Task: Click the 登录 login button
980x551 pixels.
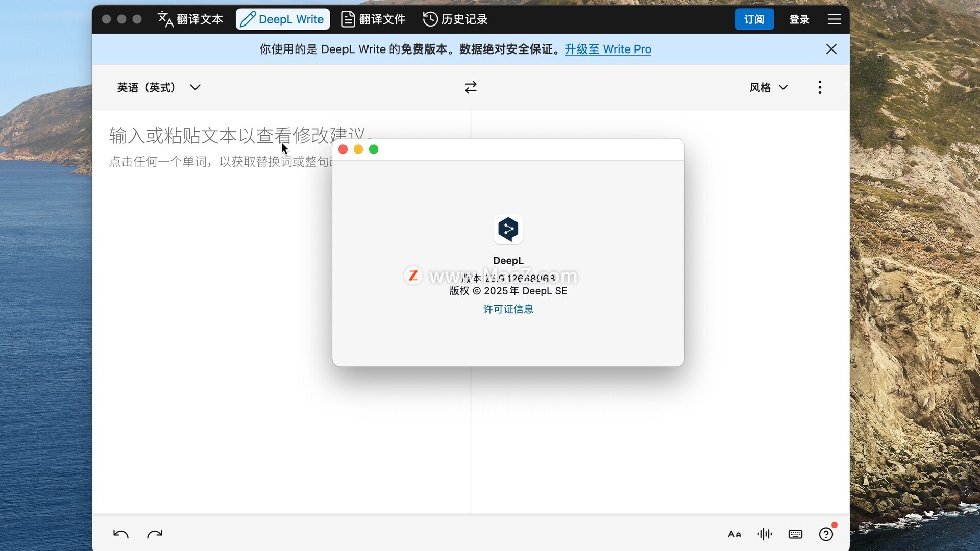Action: 799,19
